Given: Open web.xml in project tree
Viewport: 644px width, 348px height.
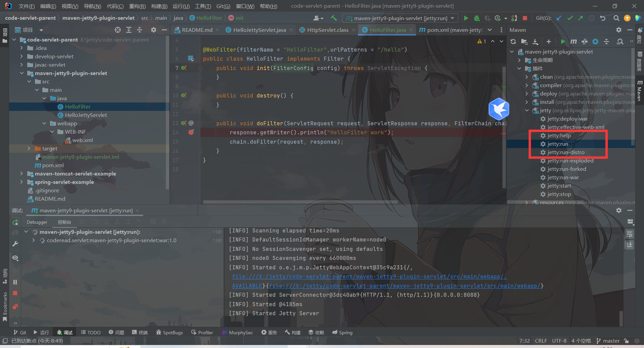Looking at the screenshot, I should pyautogui.click(x=83, y=140).
